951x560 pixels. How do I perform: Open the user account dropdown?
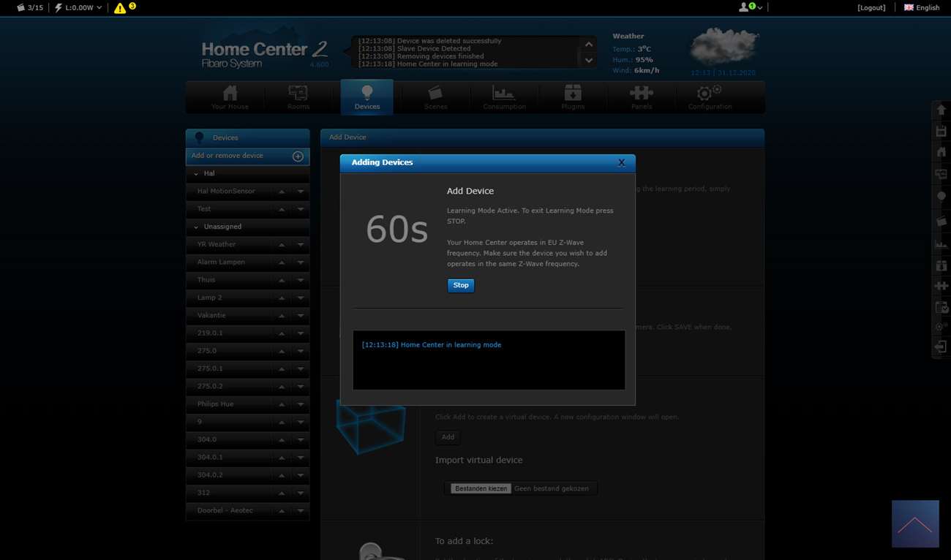point(751,7)
